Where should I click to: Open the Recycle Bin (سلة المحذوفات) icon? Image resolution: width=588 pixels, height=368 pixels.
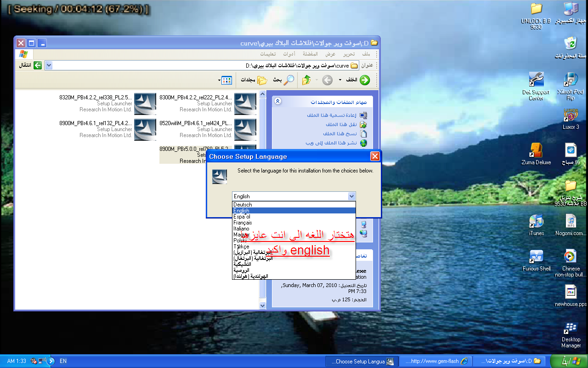[570, 48]
